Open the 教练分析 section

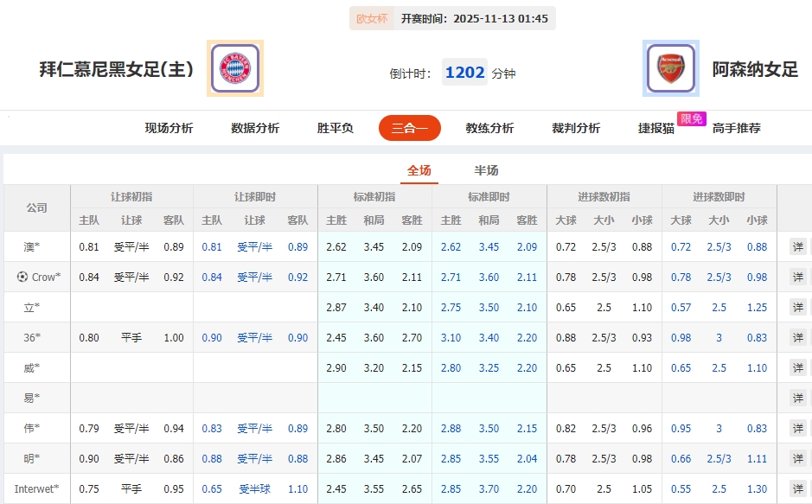coord(488,127)
